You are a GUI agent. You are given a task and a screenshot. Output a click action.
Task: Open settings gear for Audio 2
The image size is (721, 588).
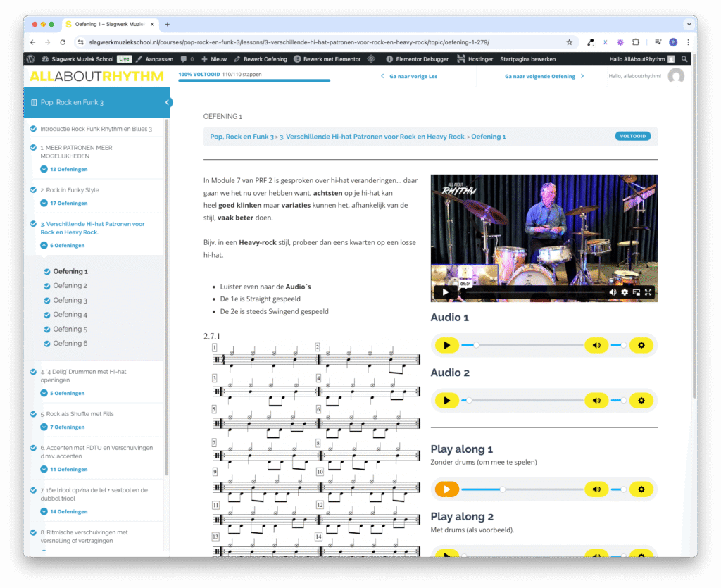pyautogui.click(x=641, y=401)
